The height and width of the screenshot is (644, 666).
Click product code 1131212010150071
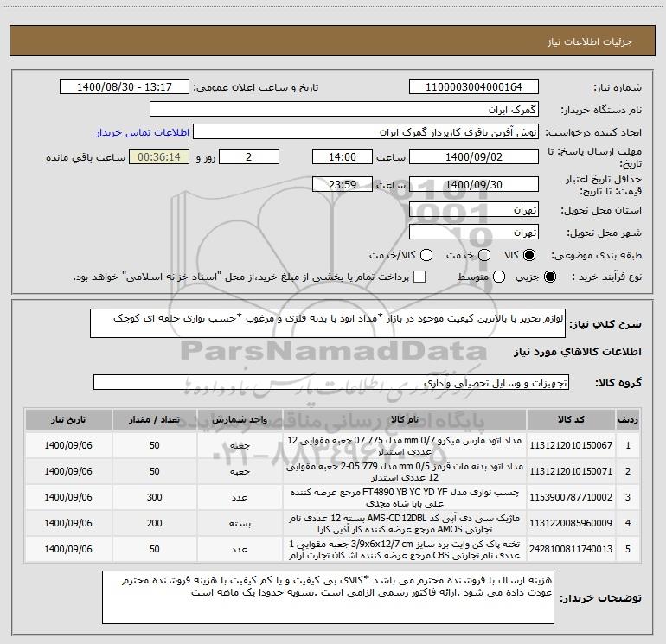coord(571,471)
